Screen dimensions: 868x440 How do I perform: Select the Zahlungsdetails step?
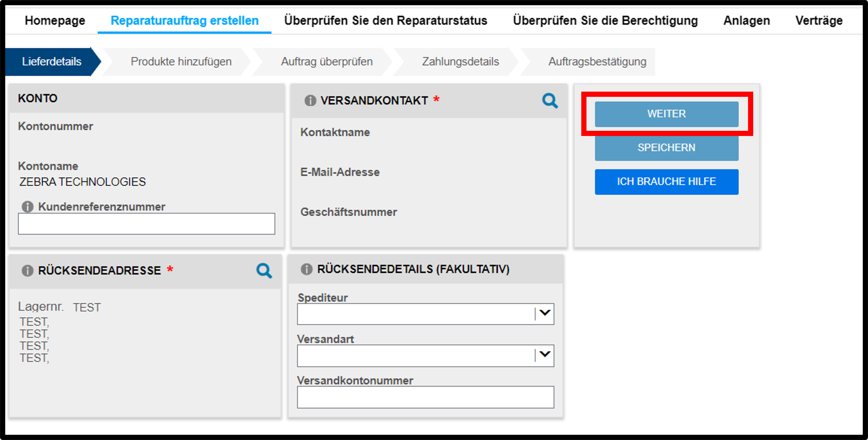point(460,62)
